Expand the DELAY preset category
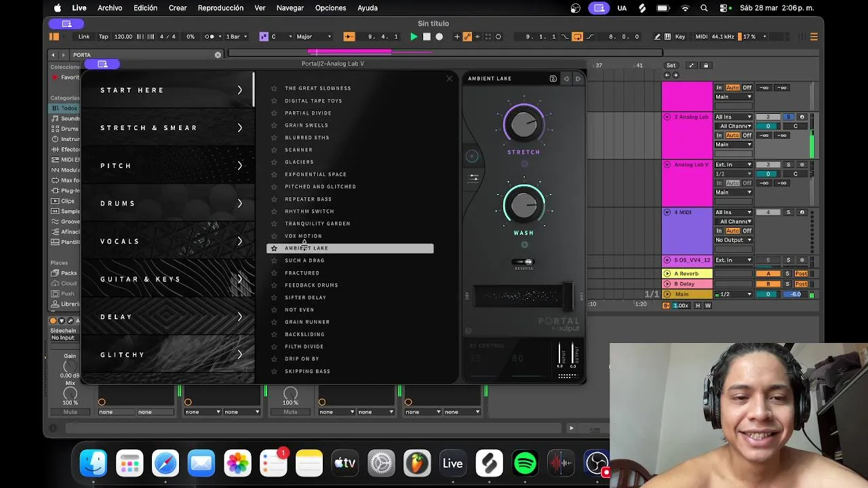Screen dimensions: 868x488 pos(167,317)
